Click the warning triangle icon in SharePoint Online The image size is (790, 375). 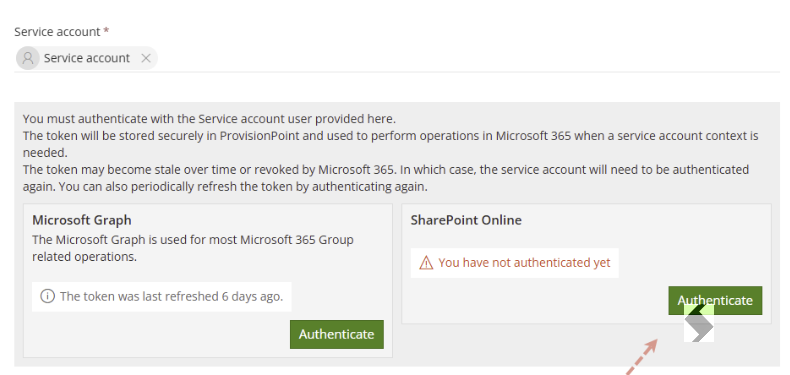click(x=426, y=263)
